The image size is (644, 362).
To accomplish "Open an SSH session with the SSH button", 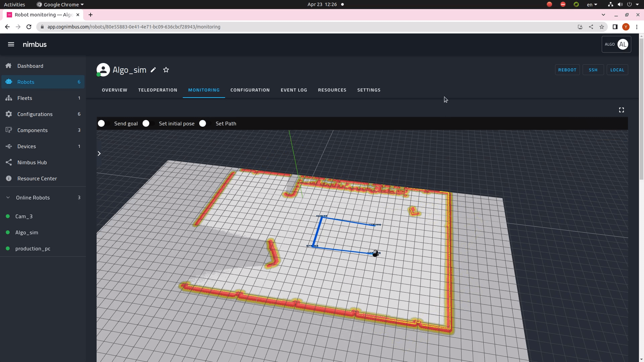I will pyautogui.click(x=593, y=70).
